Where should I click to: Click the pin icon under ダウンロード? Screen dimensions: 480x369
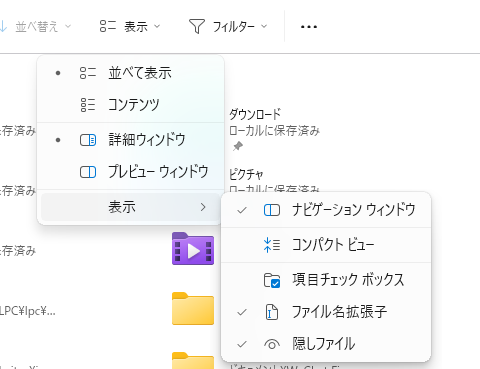238,146
